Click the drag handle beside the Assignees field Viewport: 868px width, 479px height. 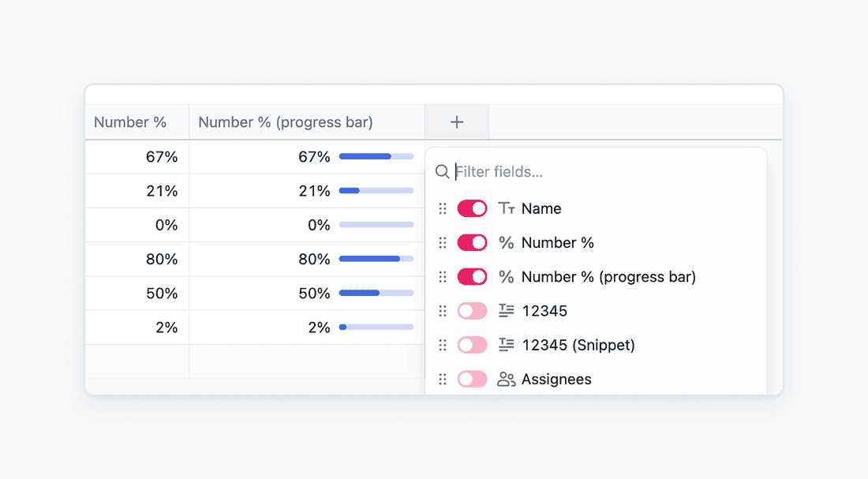point(443,379)
